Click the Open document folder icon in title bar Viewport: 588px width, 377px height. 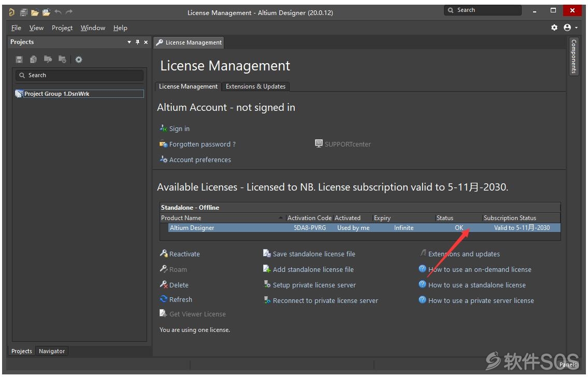(x=35, y=12)
